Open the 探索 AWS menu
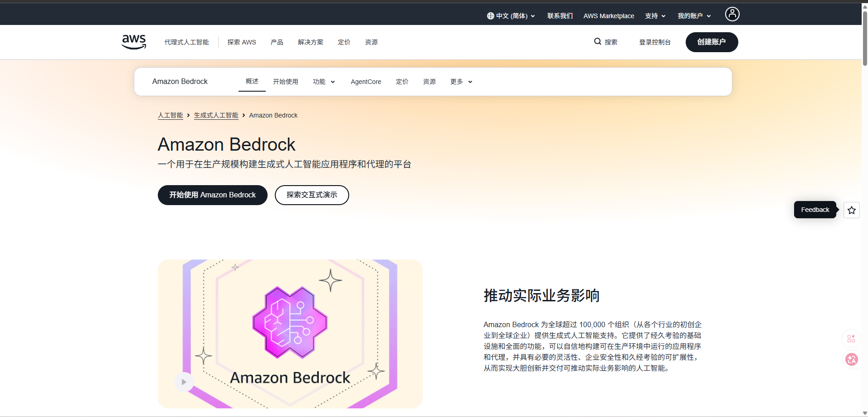 pyautogui.click(x=242, y=42)
